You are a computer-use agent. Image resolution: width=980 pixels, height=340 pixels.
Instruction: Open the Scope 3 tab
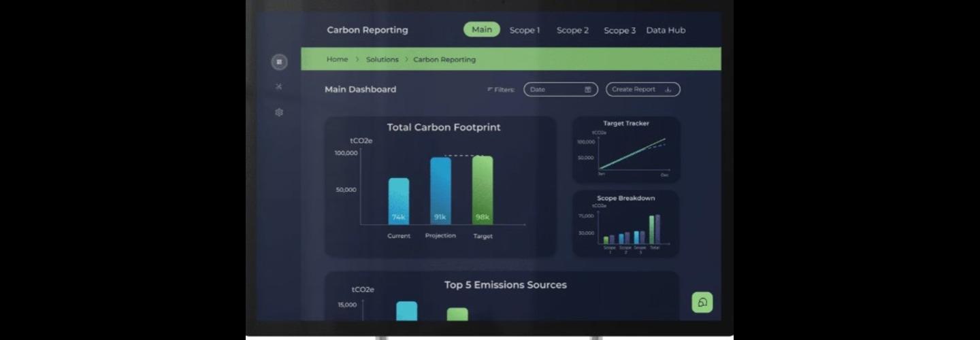pos(619,31)
